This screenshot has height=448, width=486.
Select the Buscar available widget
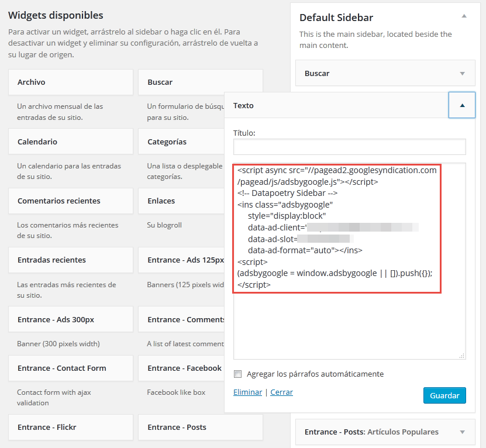point(200,82)
